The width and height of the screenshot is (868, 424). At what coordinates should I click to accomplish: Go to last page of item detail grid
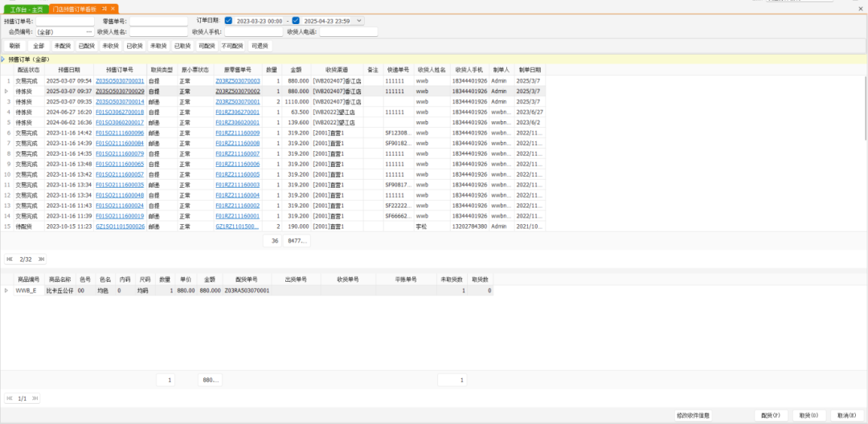tap(35, 398)
